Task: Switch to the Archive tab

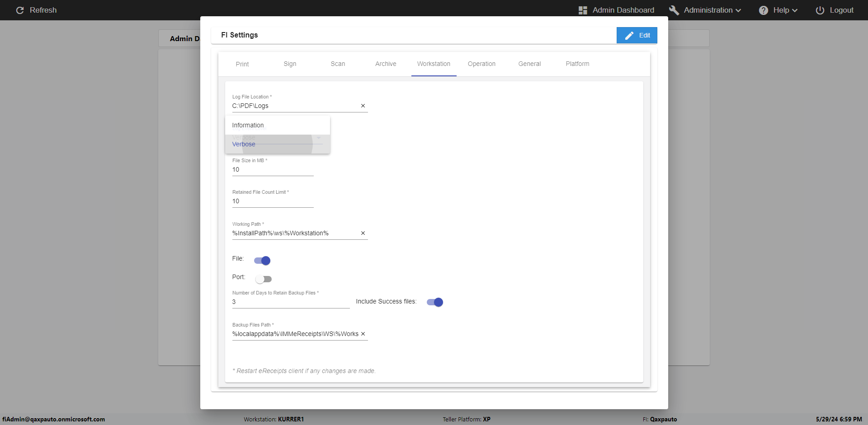Action: (386, 64)
